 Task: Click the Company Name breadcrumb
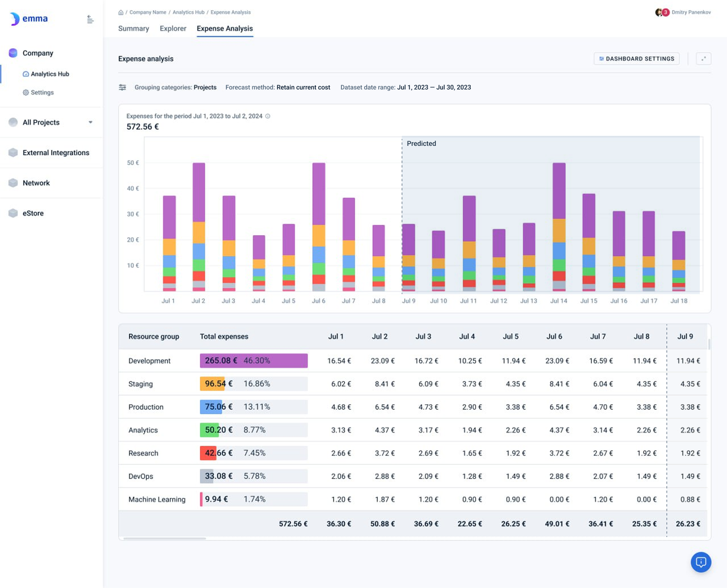(147, 12)
